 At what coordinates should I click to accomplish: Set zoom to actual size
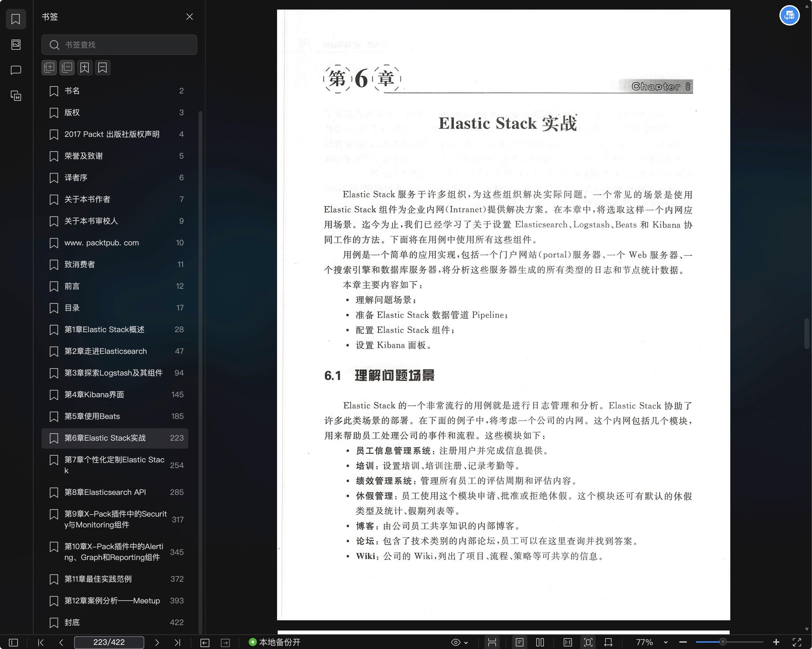pos(568,642)
